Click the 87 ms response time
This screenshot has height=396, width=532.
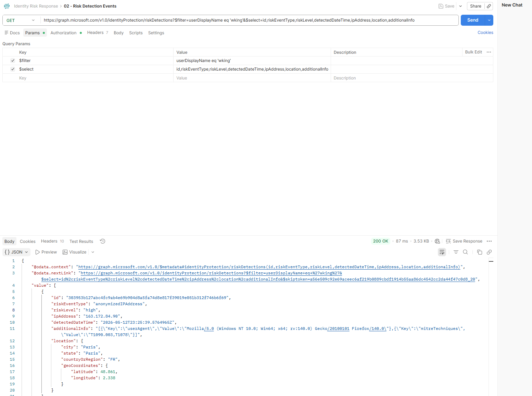(x=402, y=241)
